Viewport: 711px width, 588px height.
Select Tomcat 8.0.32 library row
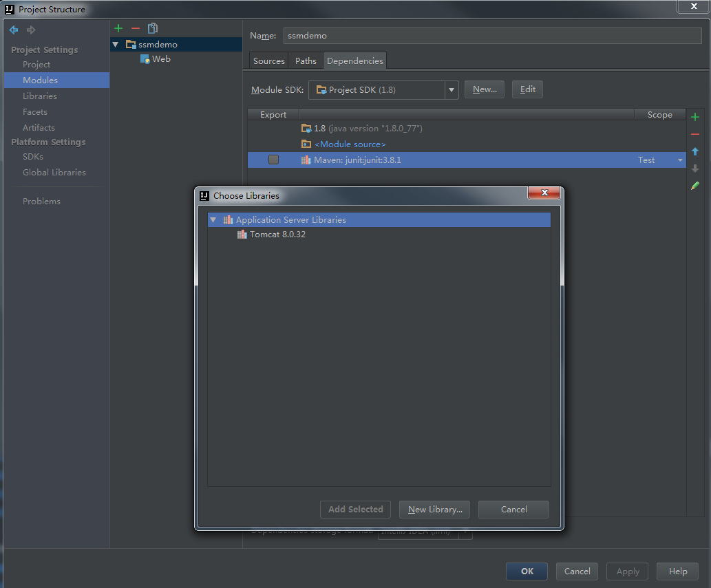(379, 235)
